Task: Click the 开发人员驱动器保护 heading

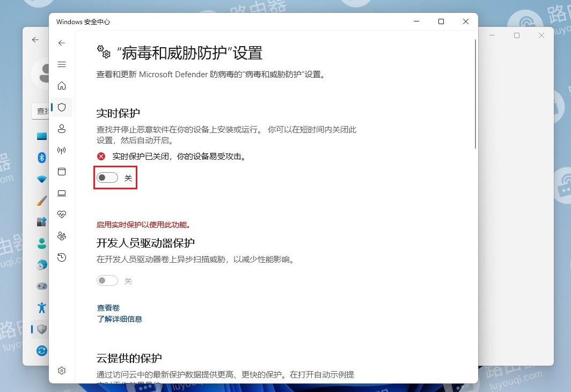Action: (x=145, y=243)
